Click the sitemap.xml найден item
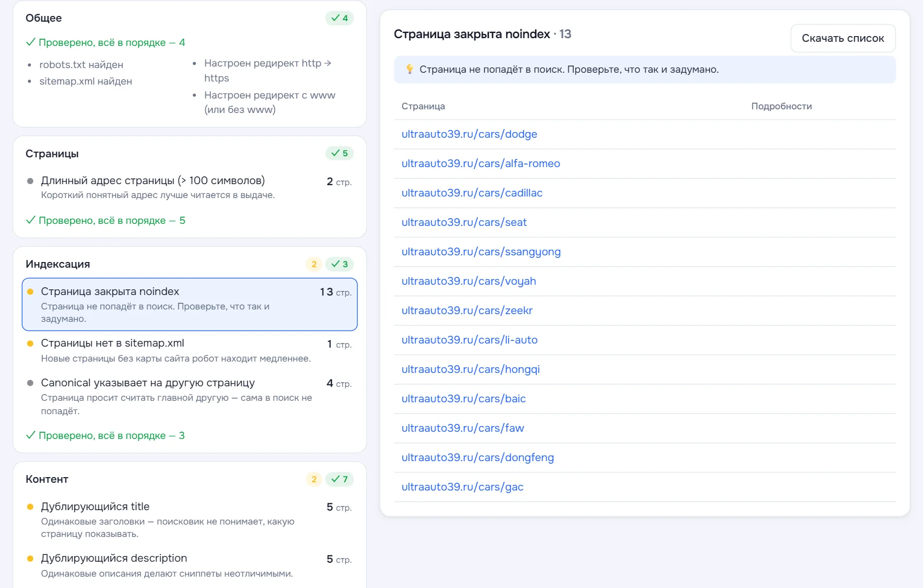The height and width of the screenshot is (588, 923). coord(86,81)
